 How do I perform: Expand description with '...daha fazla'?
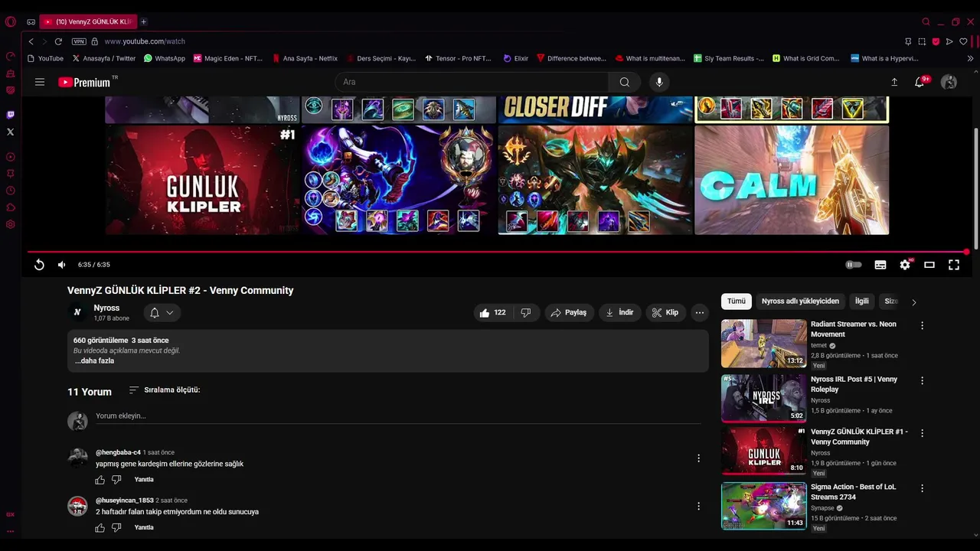pos(94,361)
